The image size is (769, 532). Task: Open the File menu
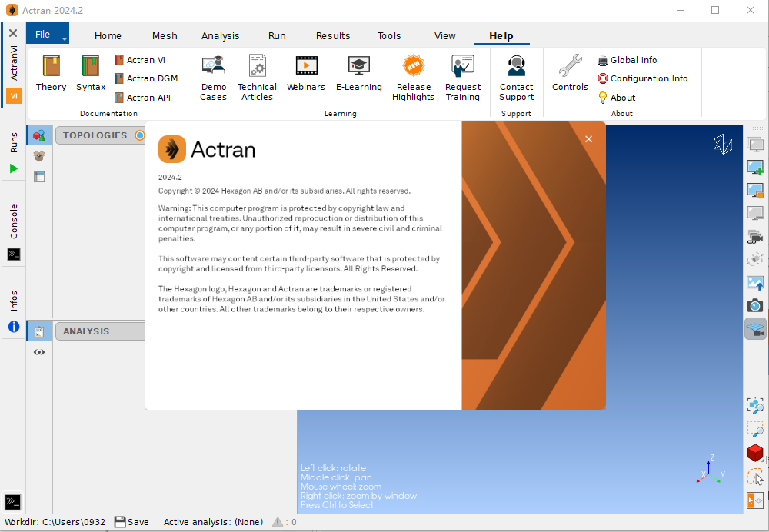(42, 35)
